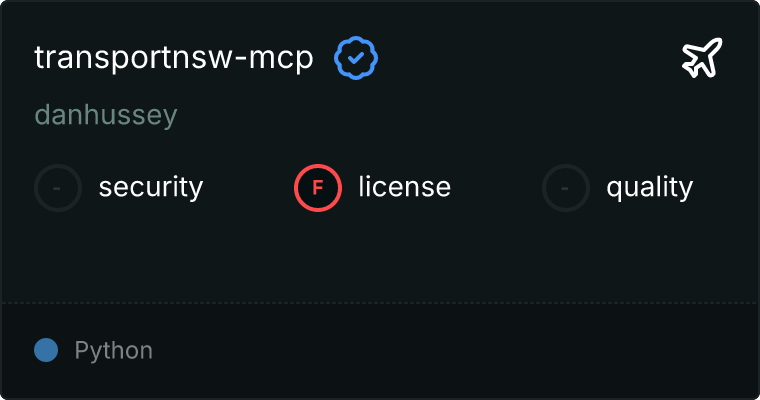Click the blank area below the score badges

coord(380,257)
